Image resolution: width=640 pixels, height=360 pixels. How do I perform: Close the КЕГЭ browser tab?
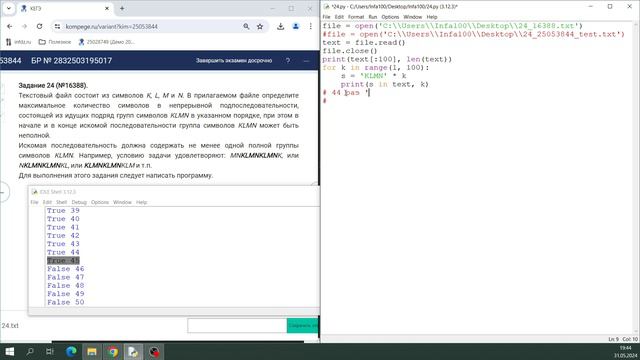point(107,8)
